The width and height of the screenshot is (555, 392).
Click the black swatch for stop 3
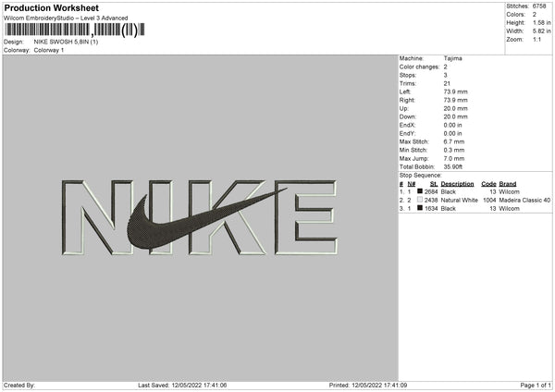pyautogui.click(x=420, y=208)
